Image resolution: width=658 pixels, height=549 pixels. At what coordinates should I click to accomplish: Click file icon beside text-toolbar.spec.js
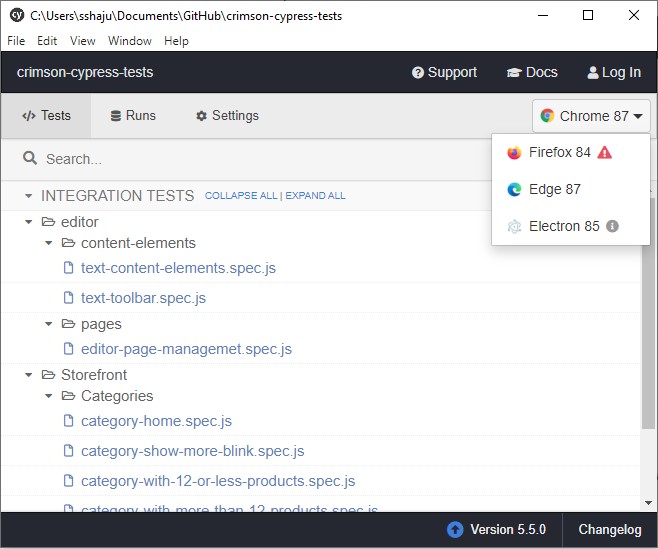tap(68, 298)
